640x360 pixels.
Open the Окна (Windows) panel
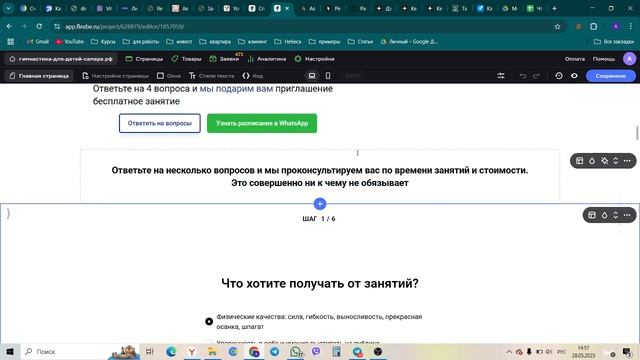(x=169, y=76)
